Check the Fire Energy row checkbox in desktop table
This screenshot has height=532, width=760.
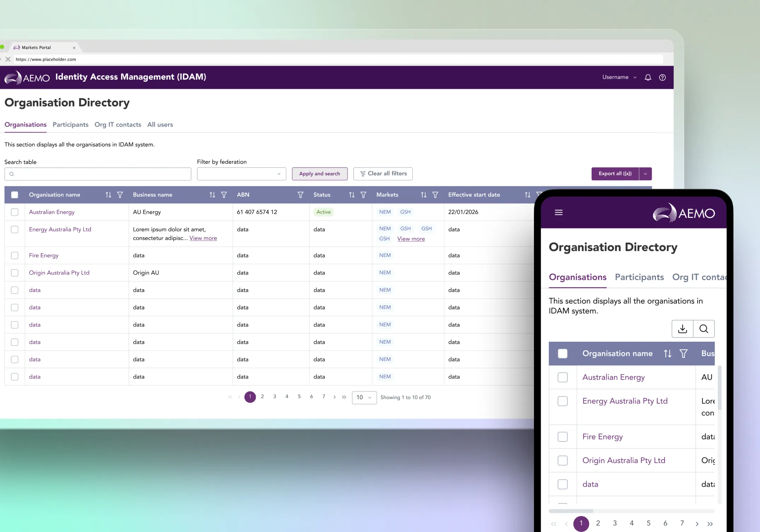click(x=15, y=255)
